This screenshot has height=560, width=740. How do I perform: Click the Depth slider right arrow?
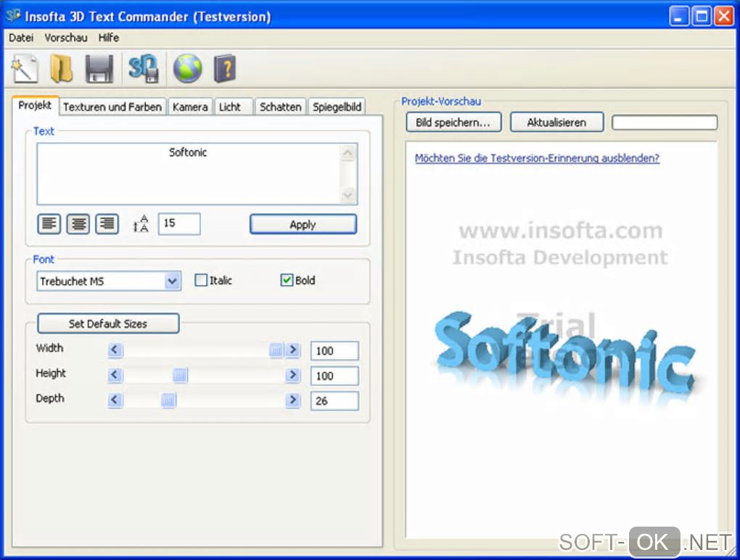[293, 400]
